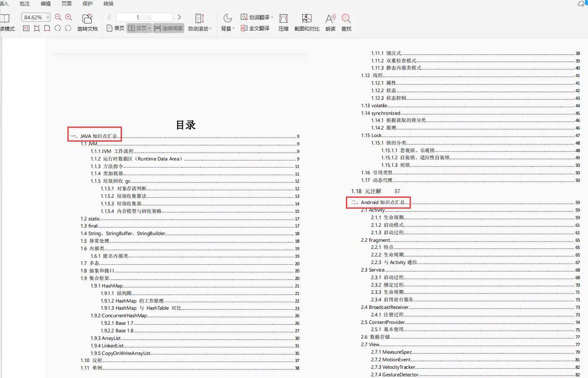Screen dimensions: 588x378
Task: Launch 截图和对比 screenshot and compare tool
Action: [307, 22]
